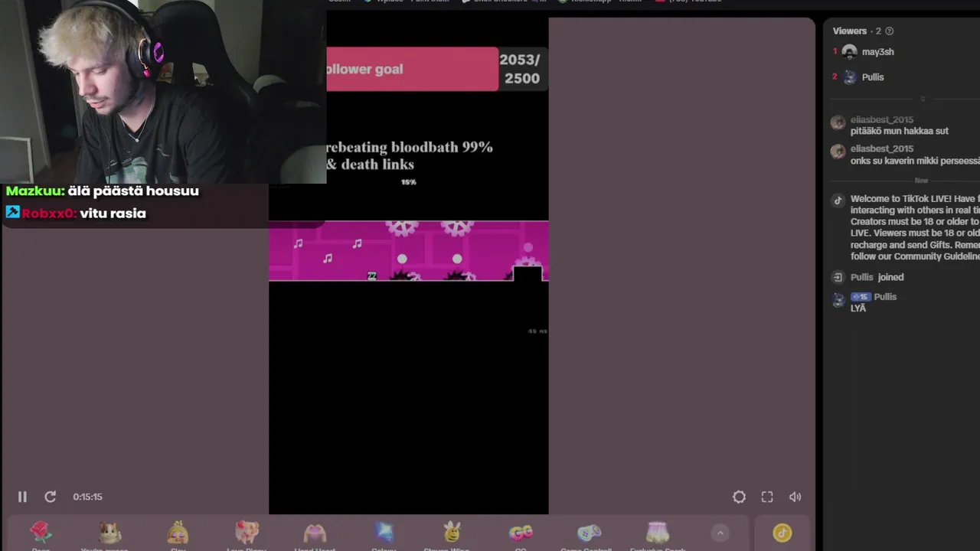Send the pink jellyfish gift at the row's end
The height and width of the screenshot is (551, 980).
pyautogui.click(x=658, y=533)
